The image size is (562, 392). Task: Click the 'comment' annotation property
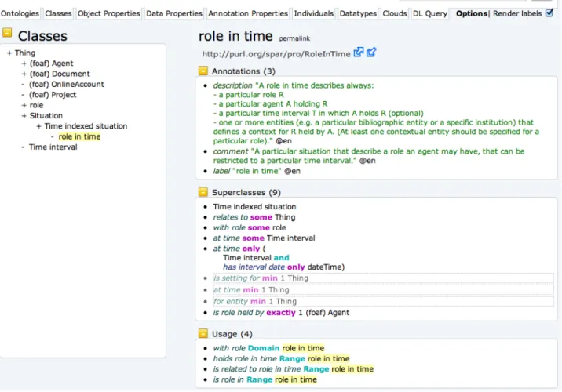pos(231,151)
